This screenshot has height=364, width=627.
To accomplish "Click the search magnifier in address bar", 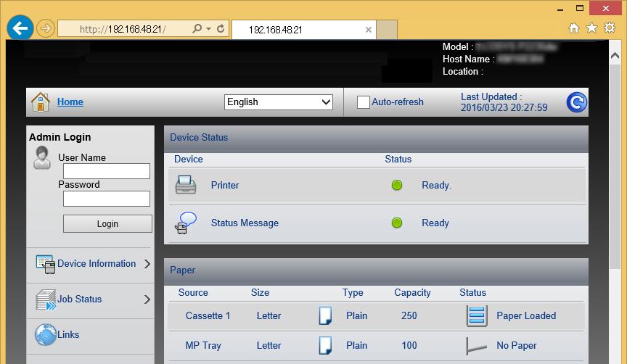I will click(197, 29).
